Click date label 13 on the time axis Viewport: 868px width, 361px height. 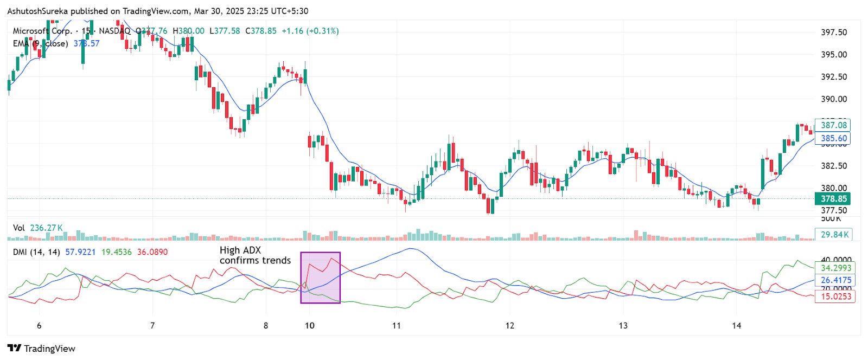tap(623, 326)
